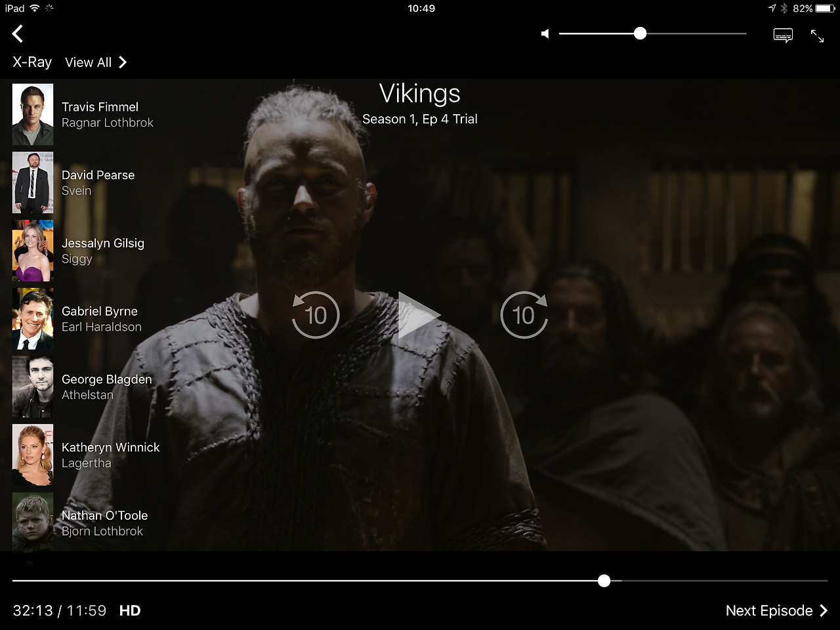
Task: Tap the location services arrow icon
Action: pos(772,9)
